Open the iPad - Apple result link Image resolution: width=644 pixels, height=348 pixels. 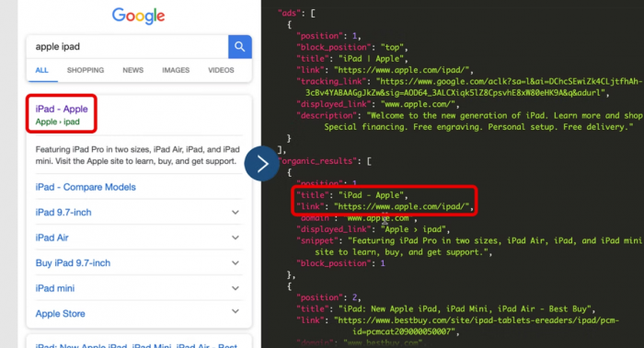pyautogui.click(x=62, y=109)
